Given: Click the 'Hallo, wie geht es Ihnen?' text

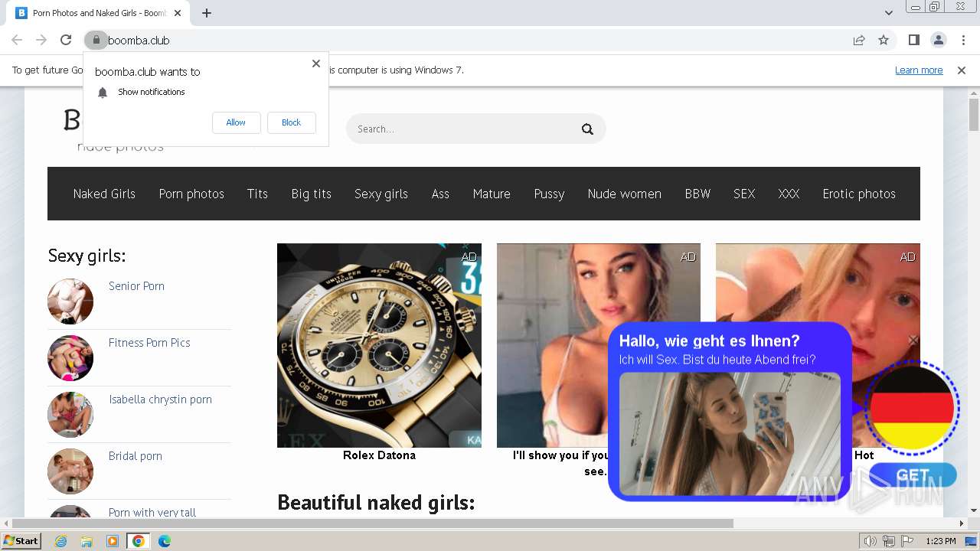Looking at the screenshot, I should point(709,341).
